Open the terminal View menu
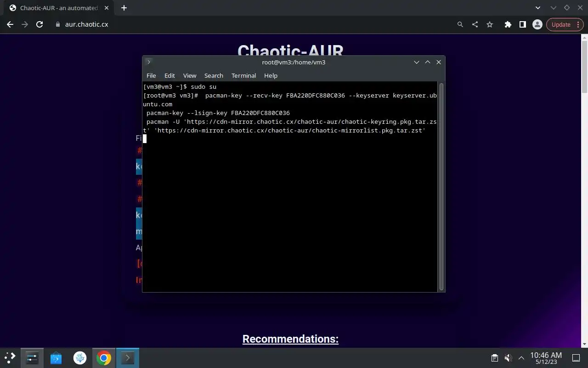The width and height of the screenshot is (588, 368). [x=190, y=75]
